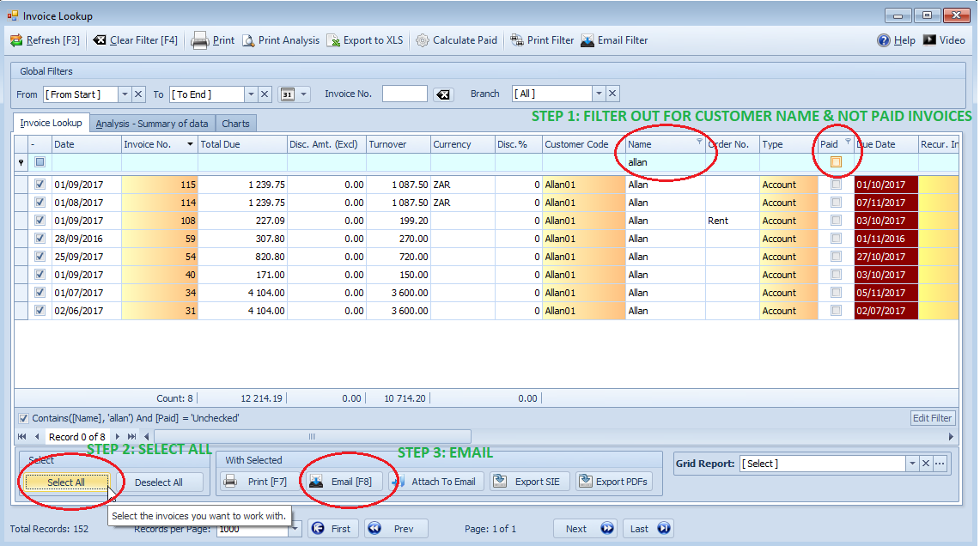The image size is (980, 546).
Task: Open Analysis - Summary of data tab
Action: tap(152, 124)
